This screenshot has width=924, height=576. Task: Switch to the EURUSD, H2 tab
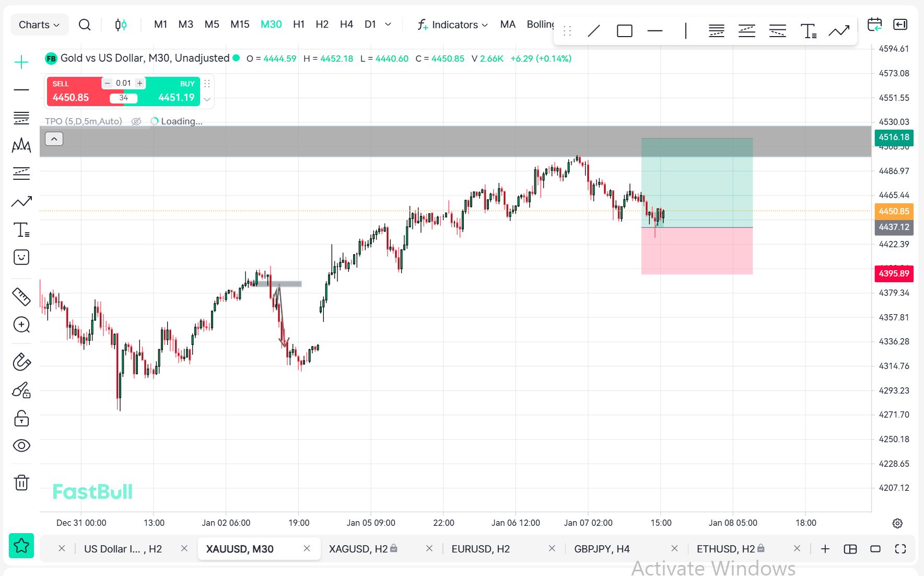(x=481, y=549)
